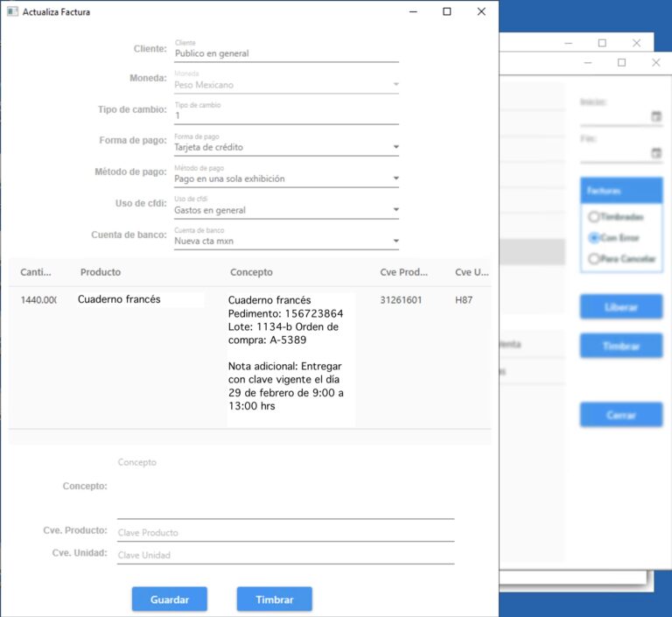Click the 31261601 product key cell

coord(401,299)
